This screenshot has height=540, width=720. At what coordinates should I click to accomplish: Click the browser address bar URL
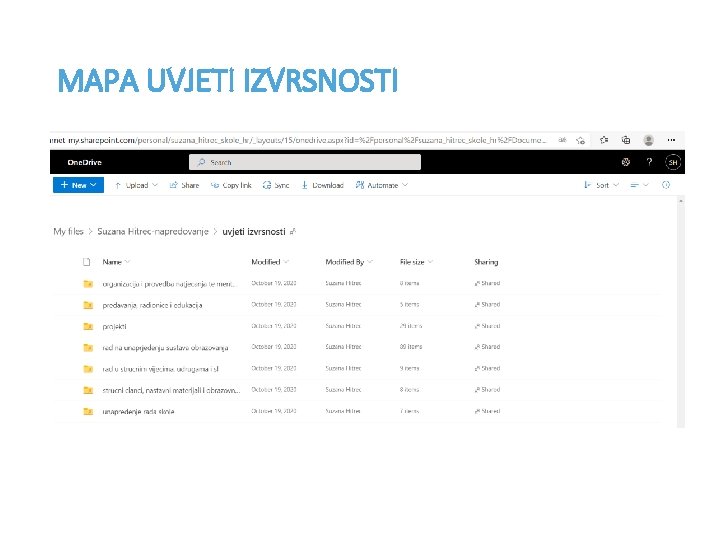point(298,140)
